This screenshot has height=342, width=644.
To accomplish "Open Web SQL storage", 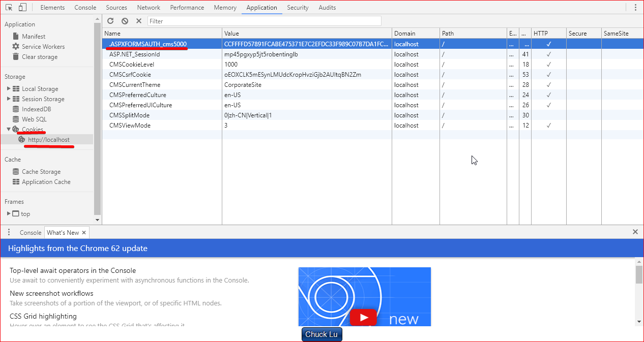I will (x=34, y=119).
